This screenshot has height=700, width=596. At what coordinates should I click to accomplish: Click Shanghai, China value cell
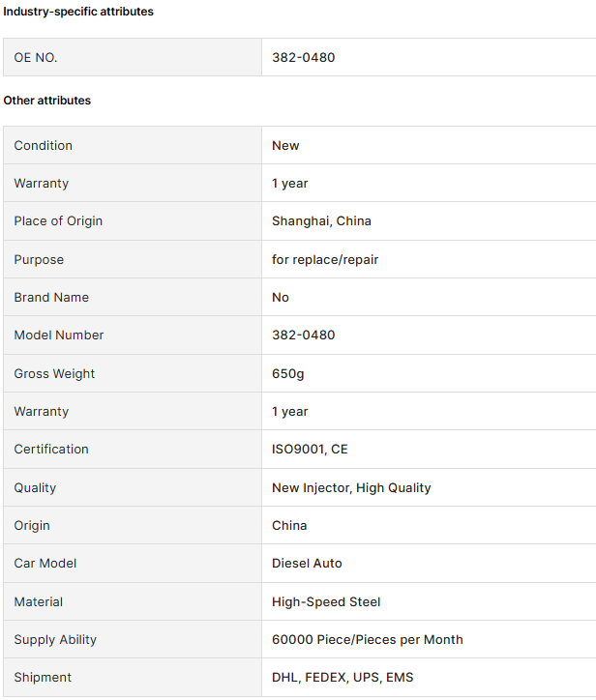click(x=429, y=221)
